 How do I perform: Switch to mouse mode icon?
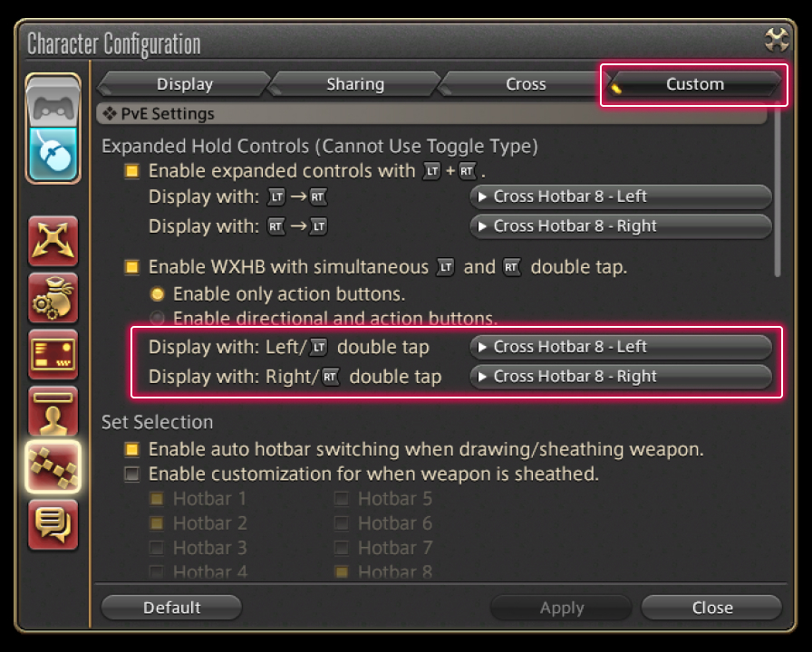coord(53,153)
